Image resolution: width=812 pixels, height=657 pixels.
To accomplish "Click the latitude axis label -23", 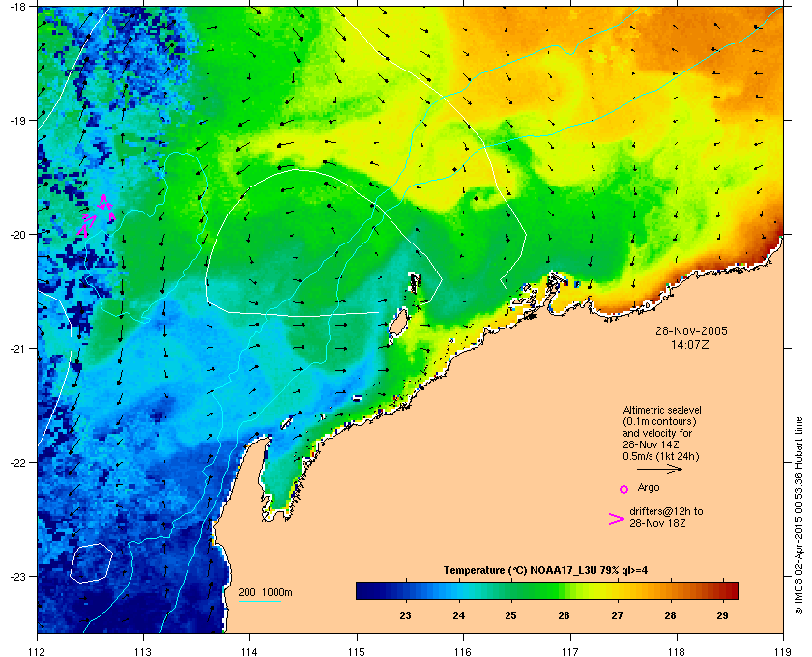I will [17, 576].
